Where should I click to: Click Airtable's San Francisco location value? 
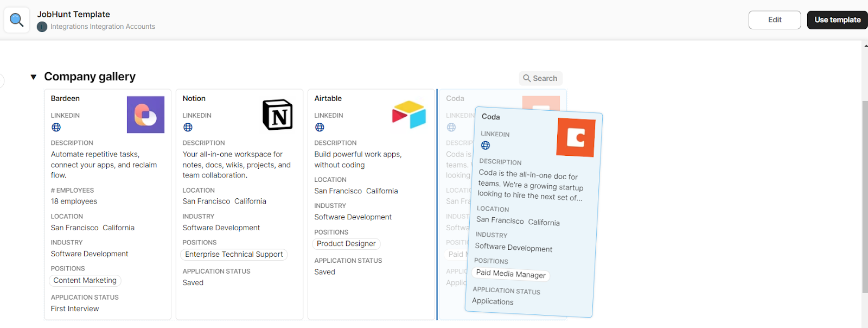[338, 191]
